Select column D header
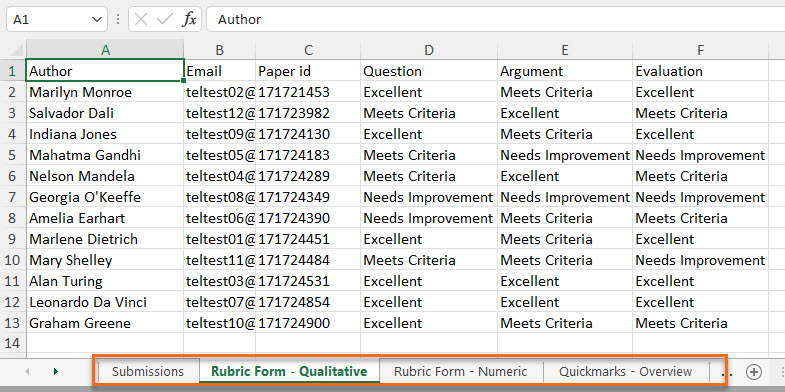 pos(429,50)
